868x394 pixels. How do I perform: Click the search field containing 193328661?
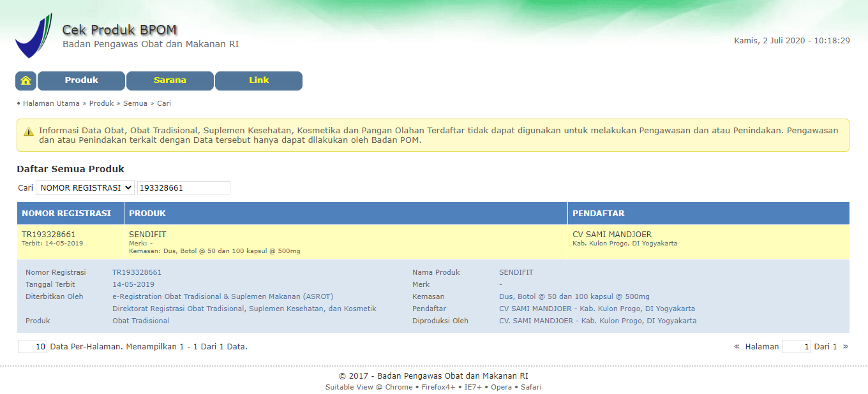click(184, 188)
